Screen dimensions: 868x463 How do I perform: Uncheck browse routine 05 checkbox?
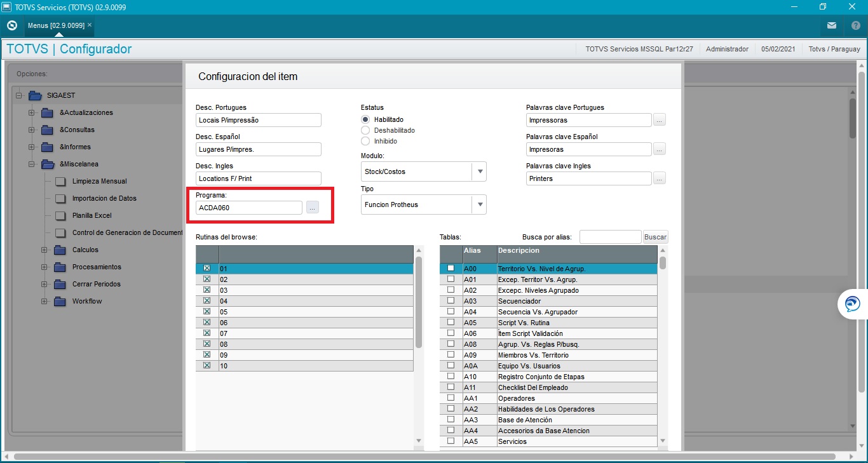pyautogui.click(x=207, y=312)
